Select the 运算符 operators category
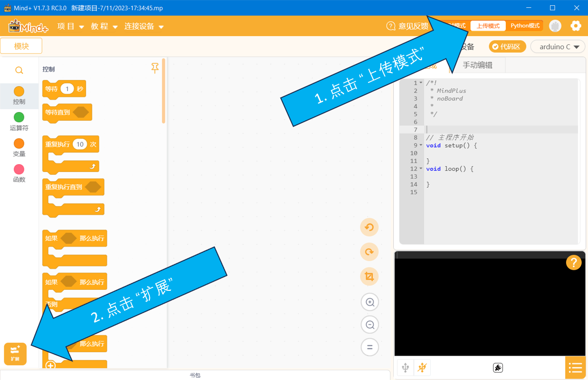The width and height of the screenshot is (588, 380). click(19, 121)
